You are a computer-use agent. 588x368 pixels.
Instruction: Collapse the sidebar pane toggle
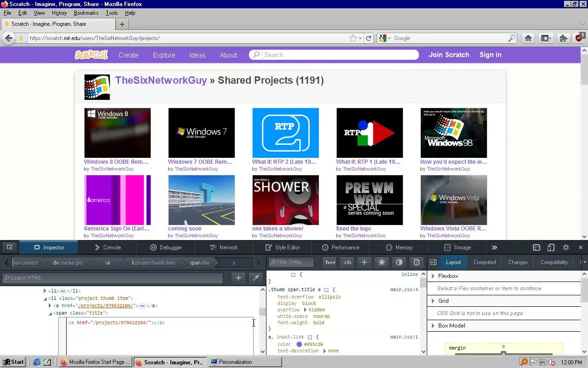point(433,262)
